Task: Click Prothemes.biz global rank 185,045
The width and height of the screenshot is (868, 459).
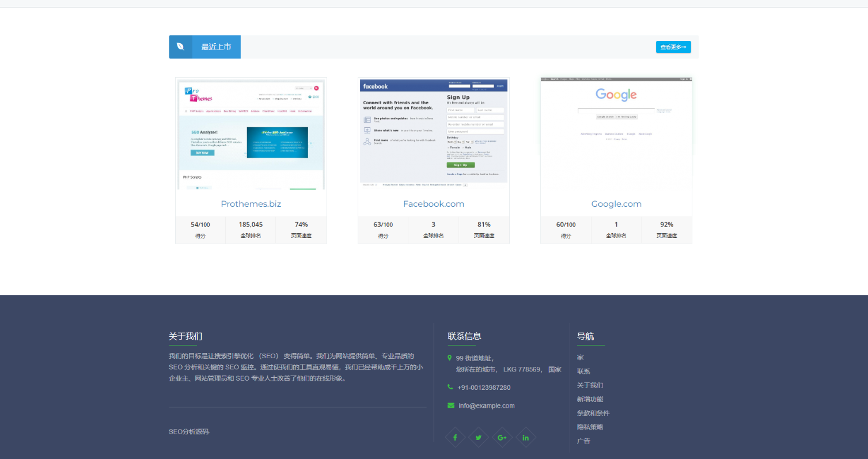Action: coord(251,225)
